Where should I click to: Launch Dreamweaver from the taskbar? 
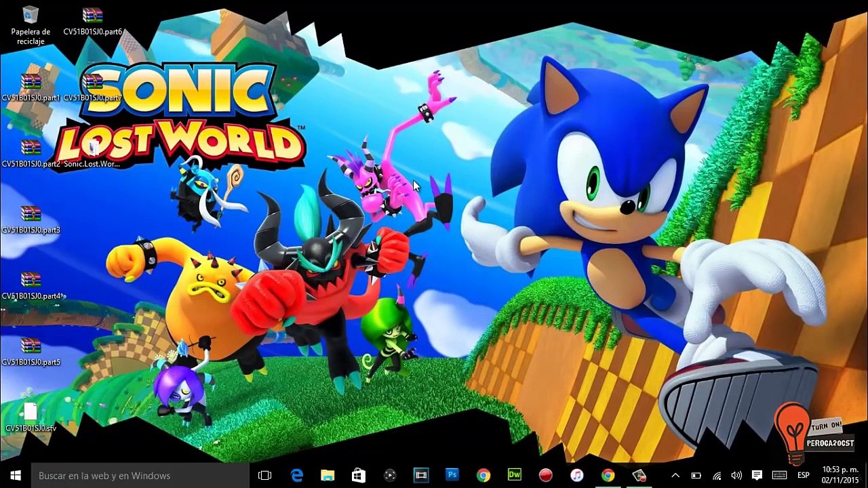point(515,475)
